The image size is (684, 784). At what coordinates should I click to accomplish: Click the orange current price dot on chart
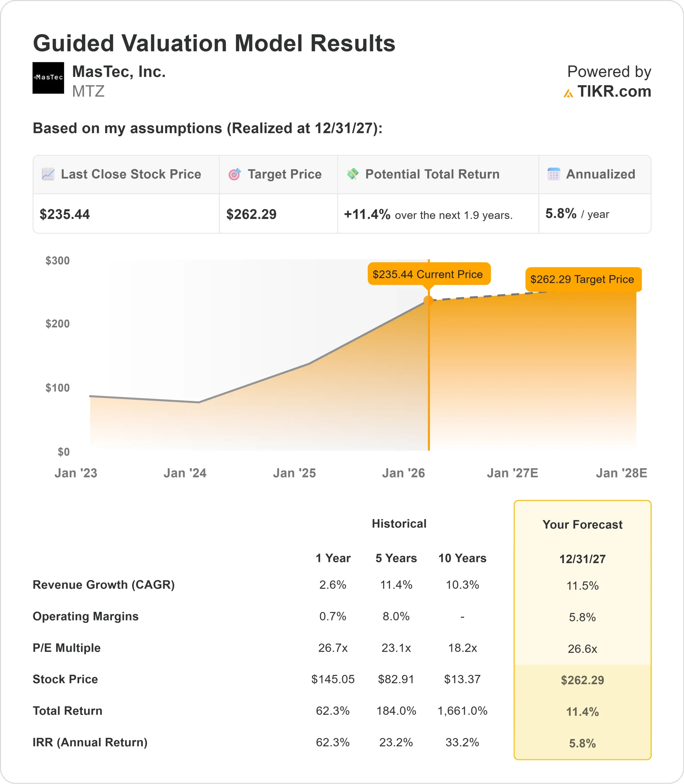coord(428,301)
